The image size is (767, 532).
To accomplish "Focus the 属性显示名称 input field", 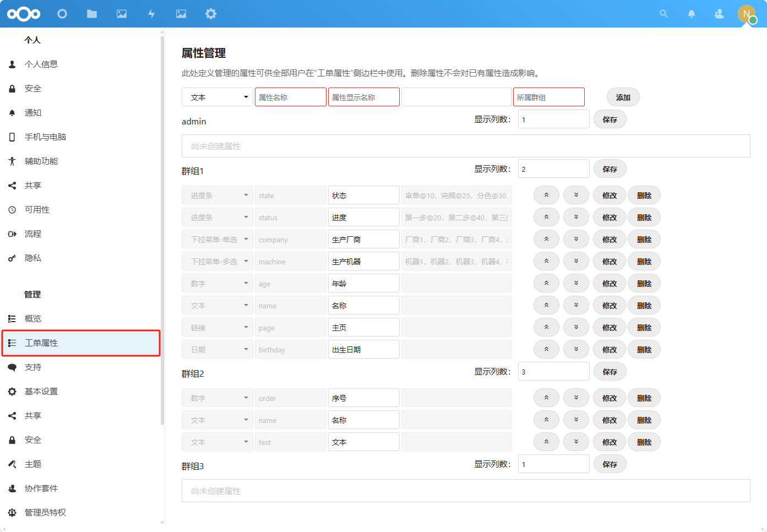I will point(364,97).
